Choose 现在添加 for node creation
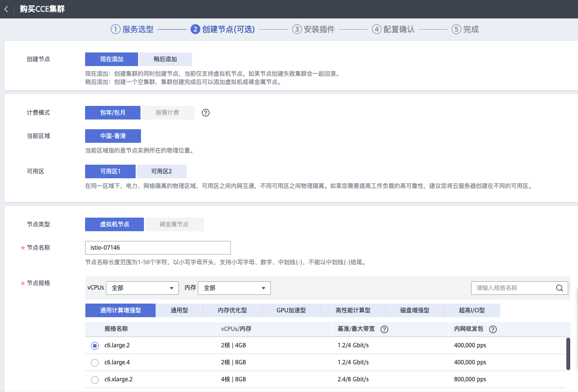The image size is (578, 392). click(112, 59)
